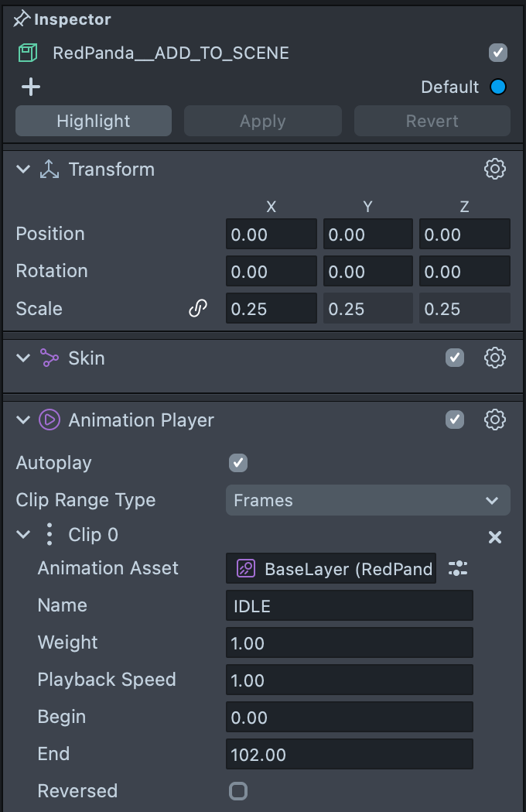
Task: Click the pin icon beside Inspector
Action: (22, 19)
